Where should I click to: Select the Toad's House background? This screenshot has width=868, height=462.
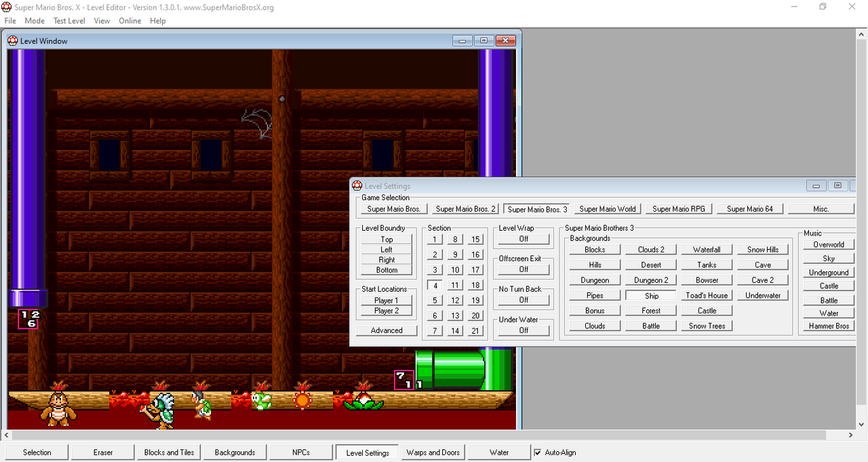[x=707, y=296]
